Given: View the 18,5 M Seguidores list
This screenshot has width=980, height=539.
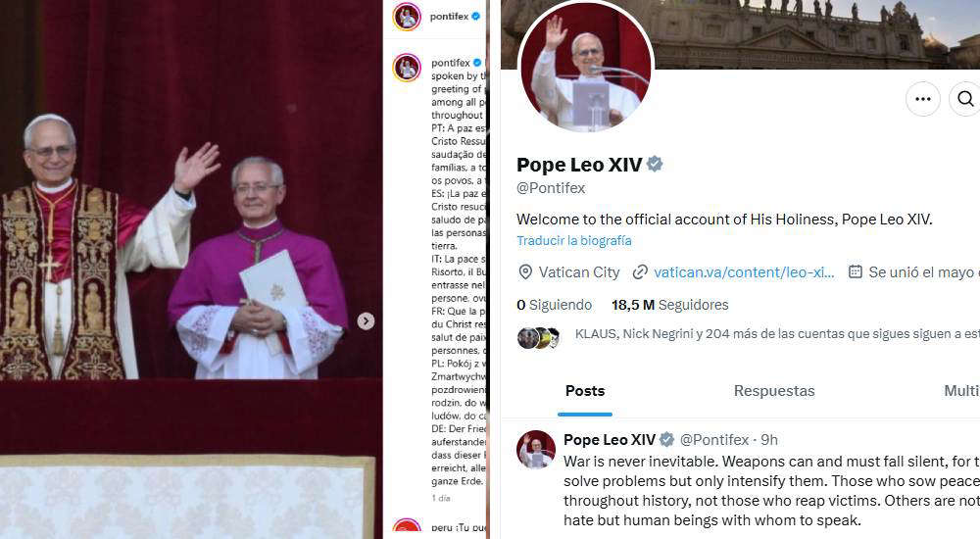Looking at the screenshot, I should 669,305.
